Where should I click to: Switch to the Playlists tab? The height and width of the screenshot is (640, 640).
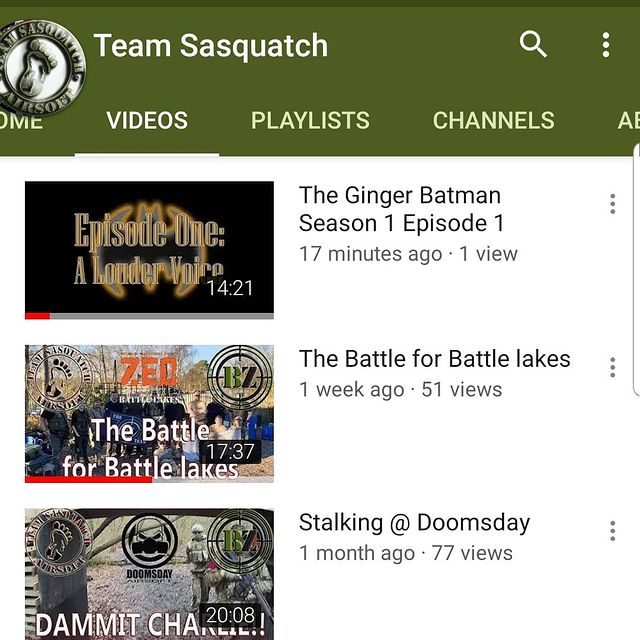pyautogui.click(x=310, y=120)
